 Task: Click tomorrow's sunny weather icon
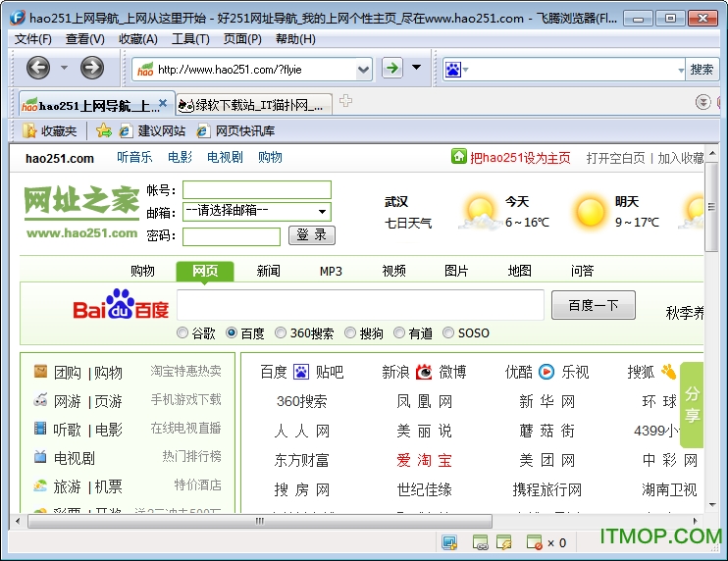tap(590, 213)
